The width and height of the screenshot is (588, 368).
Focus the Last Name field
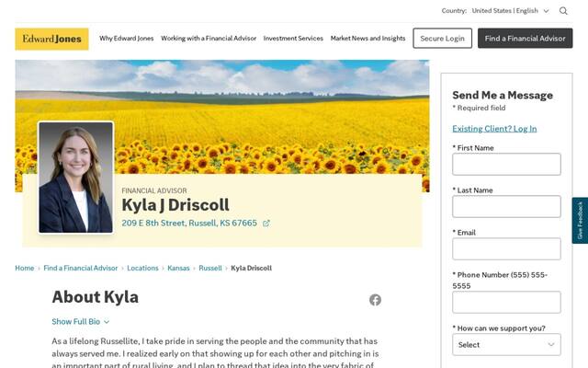[x=506, y=206]
